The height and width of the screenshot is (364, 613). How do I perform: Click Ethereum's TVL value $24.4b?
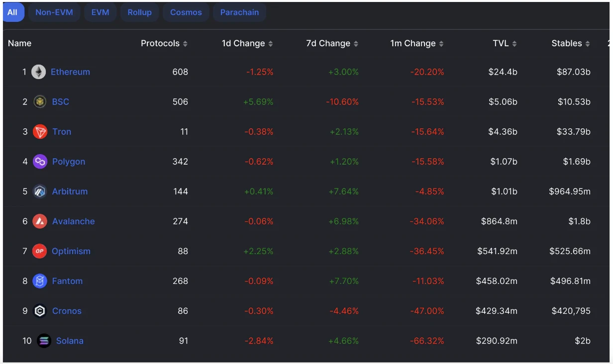(x=503, y=72)
